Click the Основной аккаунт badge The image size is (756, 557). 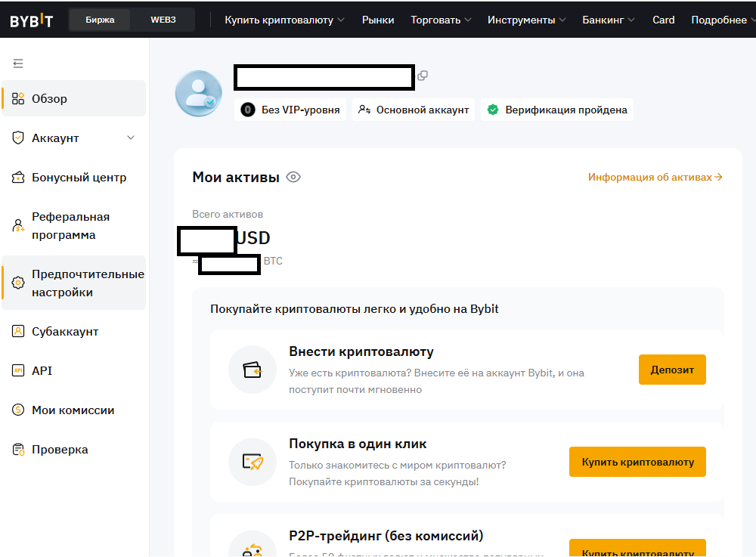click(x=414, y=110)
